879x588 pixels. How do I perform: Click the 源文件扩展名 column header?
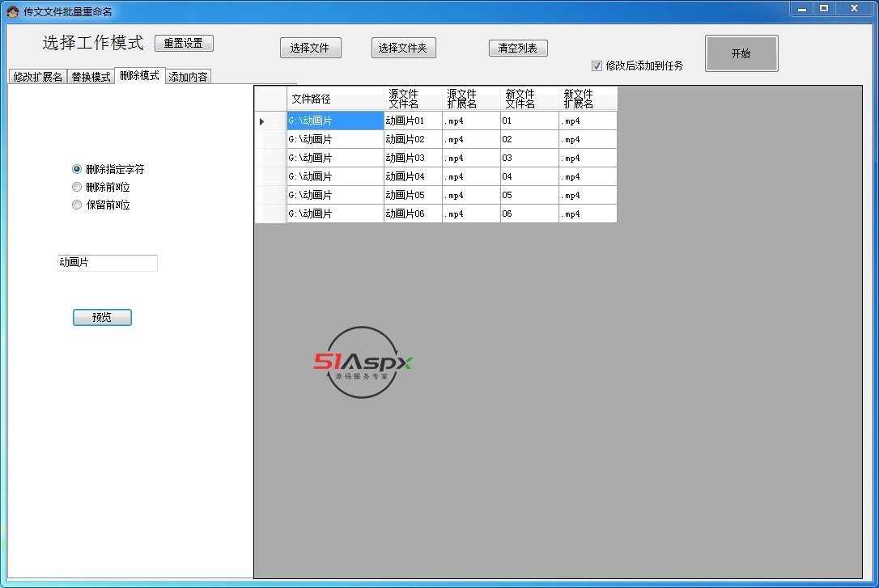coord(471,99)
